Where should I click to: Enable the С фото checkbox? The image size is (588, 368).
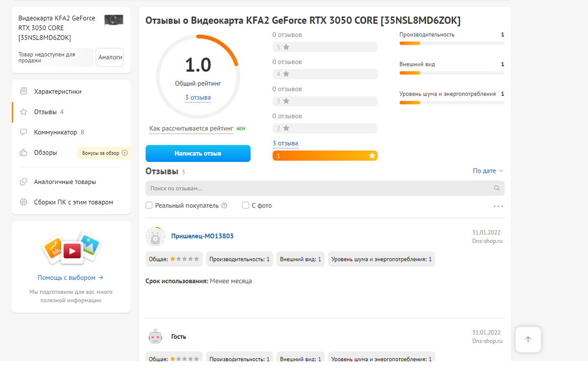point(245,206)
